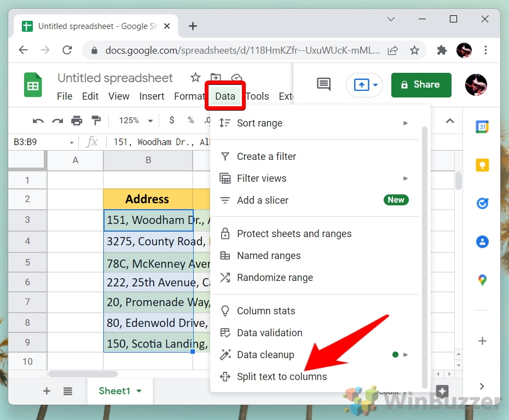The height and width of the screenshot is (420, 509).
Task: Open the zoom 125% dropdown
Action: 136,120
